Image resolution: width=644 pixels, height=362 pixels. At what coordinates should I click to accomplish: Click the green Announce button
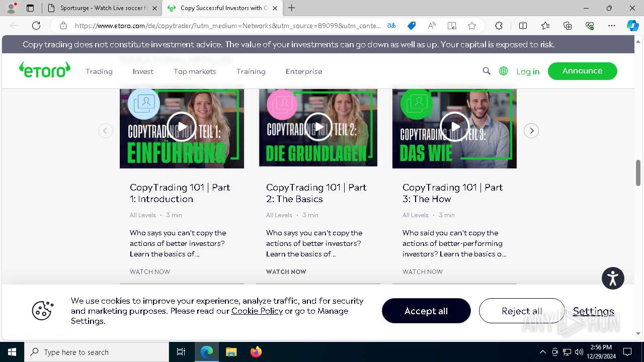point(583,71)
